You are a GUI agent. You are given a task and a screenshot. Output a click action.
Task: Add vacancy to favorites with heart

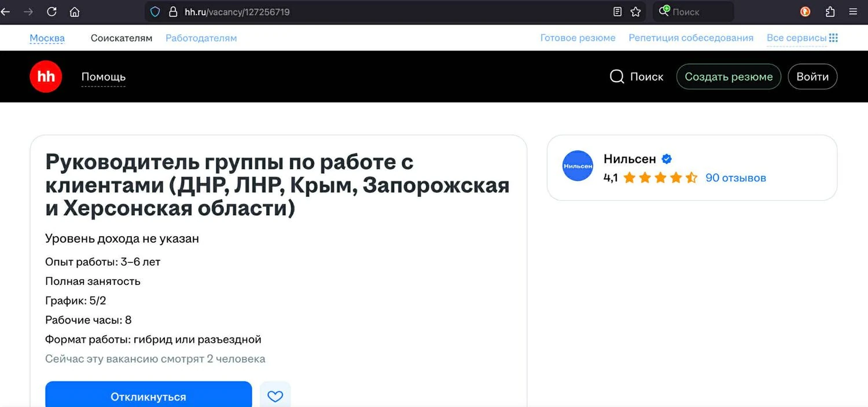[x=275, y=397]
